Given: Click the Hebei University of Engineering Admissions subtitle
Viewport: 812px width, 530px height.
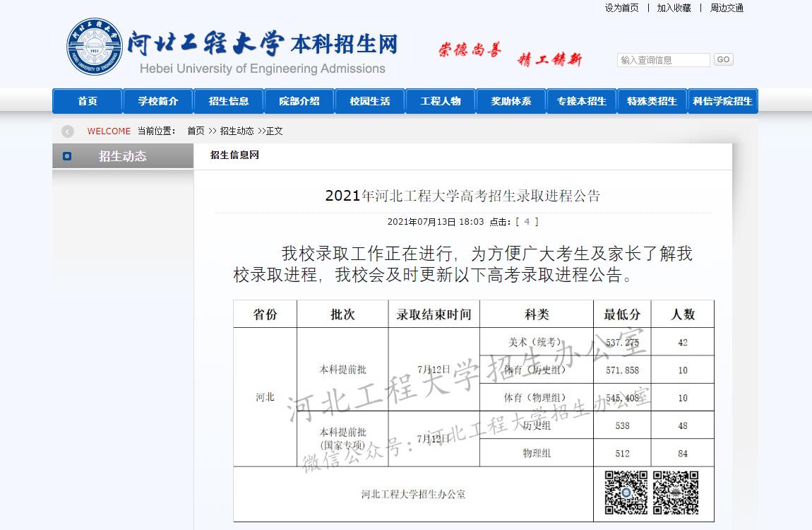Looking at the screenshot, I should pyautogui.click(x=263, y=69).
